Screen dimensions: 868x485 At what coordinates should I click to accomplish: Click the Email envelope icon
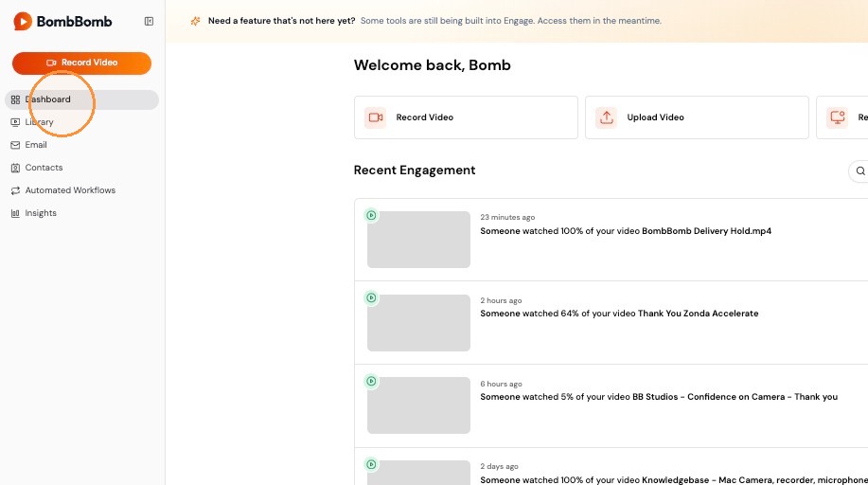[x=15, y=145]
